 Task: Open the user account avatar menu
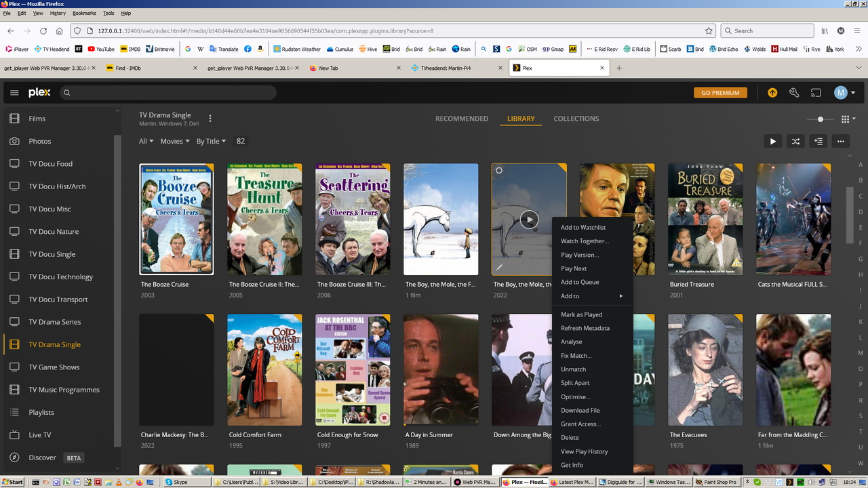pos(844,93)
